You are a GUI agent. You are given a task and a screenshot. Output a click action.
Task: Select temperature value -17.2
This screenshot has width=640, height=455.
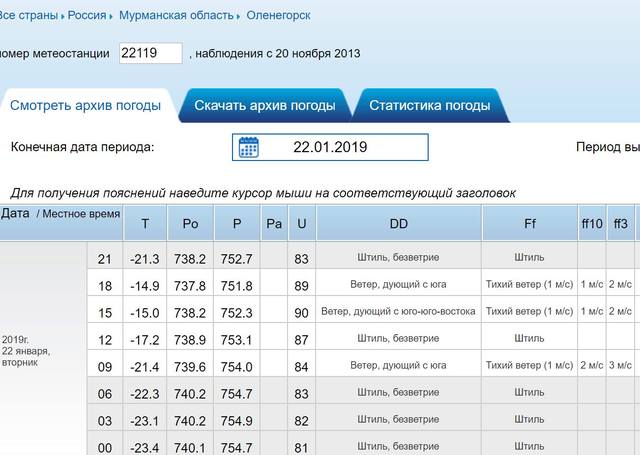point(145,340)
